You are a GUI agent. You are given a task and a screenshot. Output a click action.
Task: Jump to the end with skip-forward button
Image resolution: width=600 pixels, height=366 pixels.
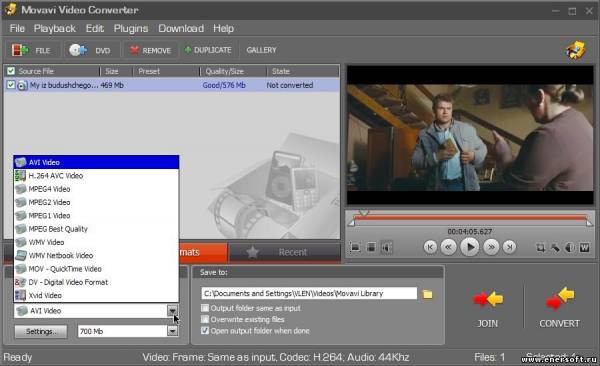coord(509,247)
